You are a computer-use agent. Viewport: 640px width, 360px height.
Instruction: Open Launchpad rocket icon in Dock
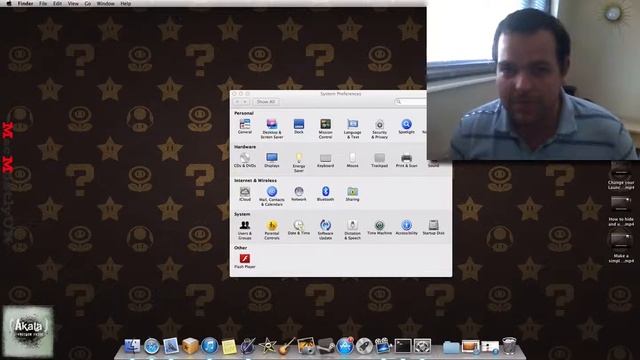click(364, 346)
